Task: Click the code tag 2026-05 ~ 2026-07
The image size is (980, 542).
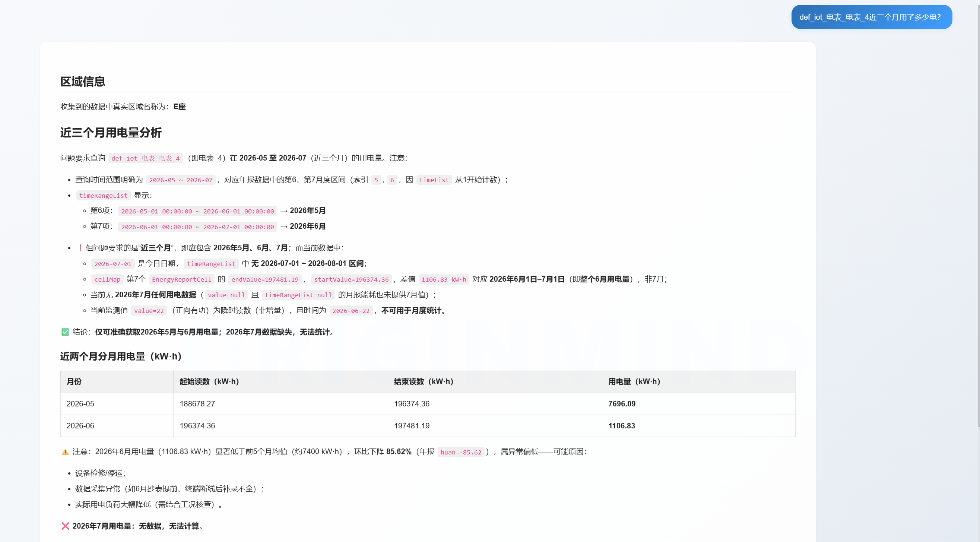Action: [181, 180]
